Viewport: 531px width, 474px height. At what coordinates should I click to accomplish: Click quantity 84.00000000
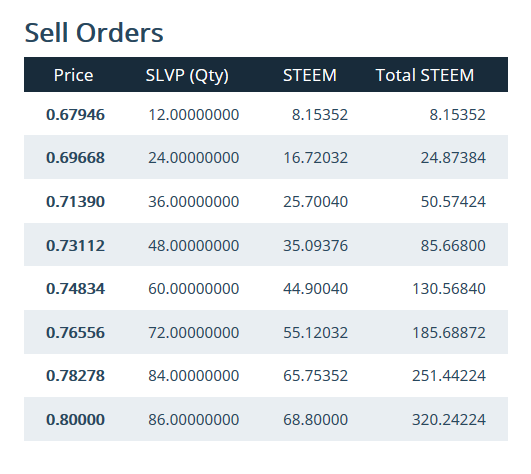pos(194,375)
